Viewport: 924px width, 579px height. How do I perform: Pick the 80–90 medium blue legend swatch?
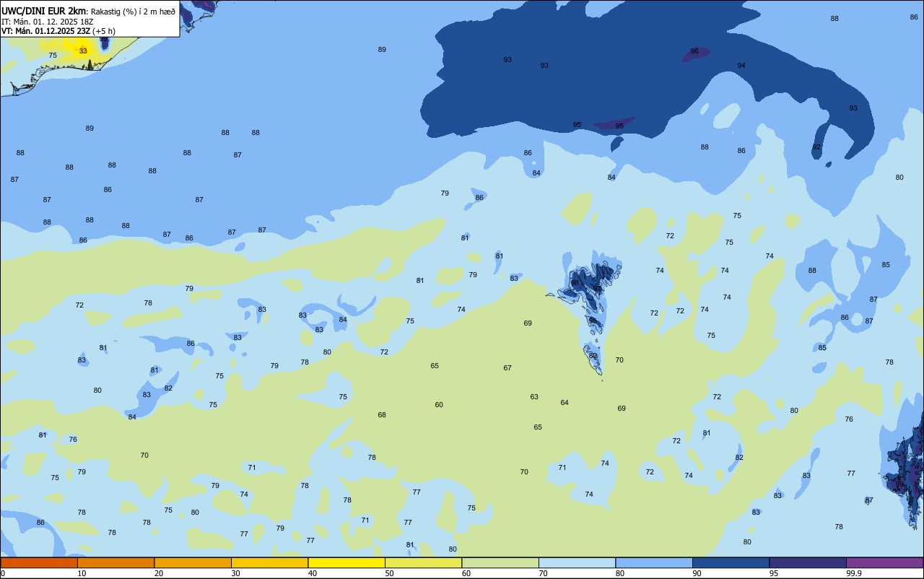click(x=654, y=562)
